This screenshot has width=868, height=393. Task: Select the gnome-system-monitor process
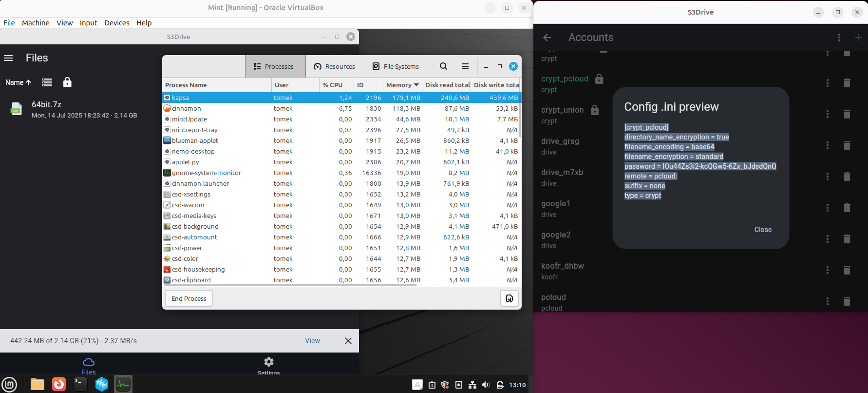[341, 173]
